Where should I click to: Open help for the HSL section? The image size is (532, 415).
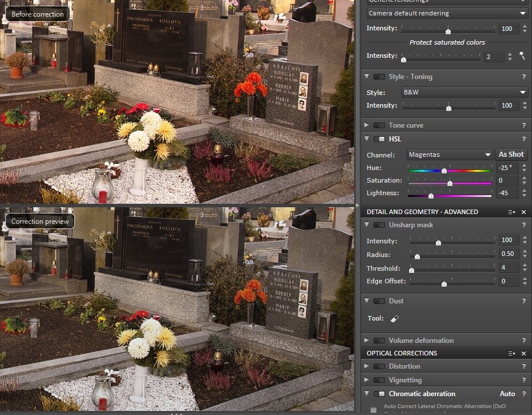click(523, 139)
